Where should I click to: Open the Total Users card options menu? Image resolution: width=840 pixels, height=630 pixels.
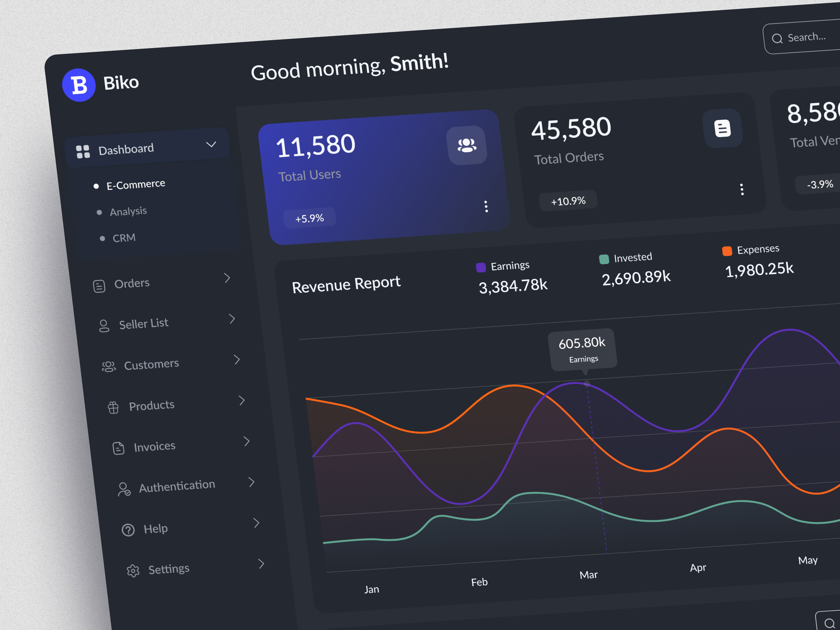(x=486, y=206)
